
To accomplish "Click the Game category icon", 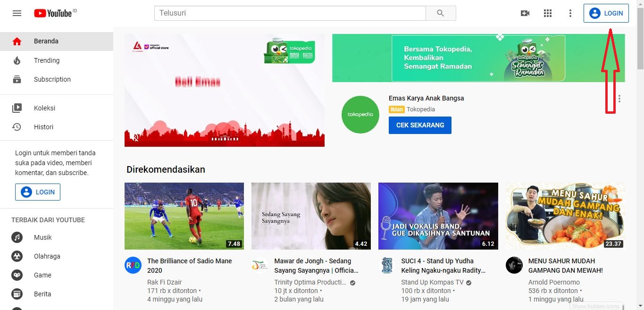I will coord(17,275).
